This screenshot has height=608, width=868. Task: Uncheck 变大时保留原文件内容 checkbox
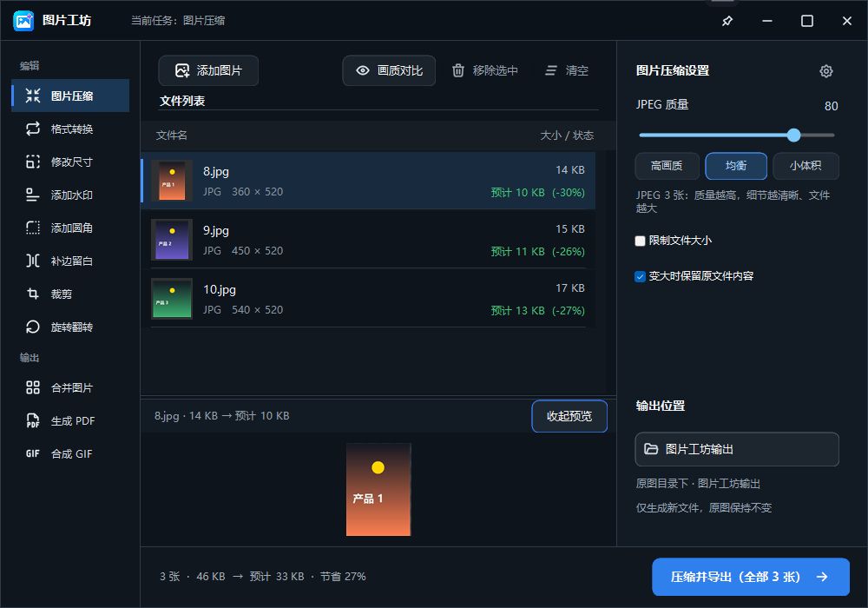(641, 276)
